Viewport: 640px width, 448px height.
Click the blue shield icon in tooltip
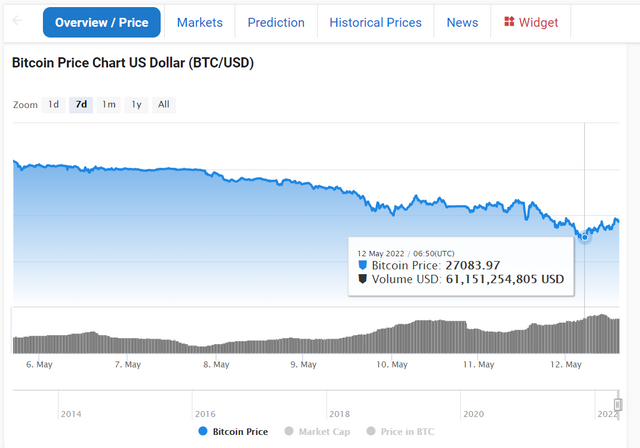(x=362, y=265)
